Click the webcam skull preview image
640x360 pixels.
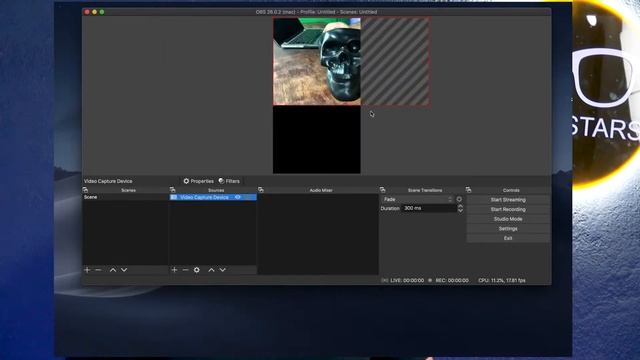(x=317, y=61)
